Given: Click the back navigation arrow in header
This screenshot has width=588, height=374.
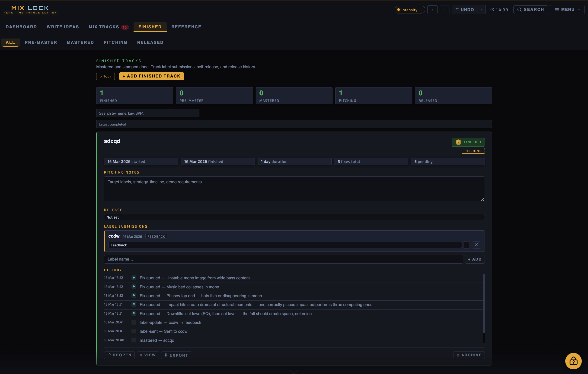Looking at the screenshot, I should click(x=432, y=10).
